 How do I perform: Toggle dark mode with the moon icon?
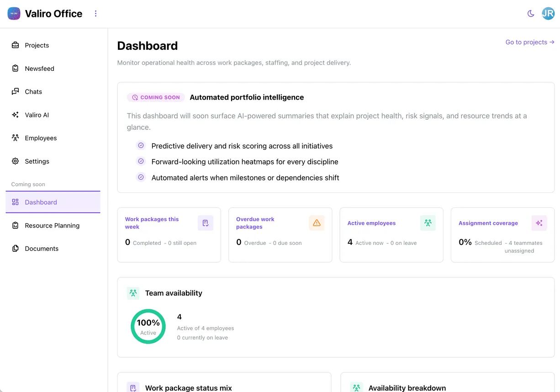(531, 13)
